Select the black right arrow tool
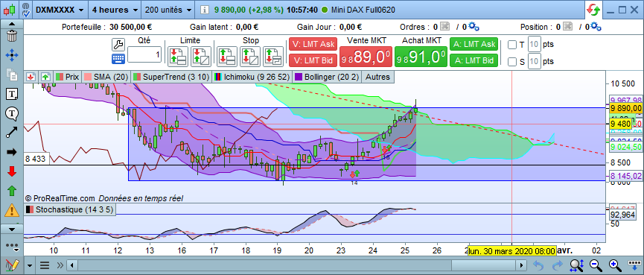Screen dimensions: 644x275 (12, 152)
